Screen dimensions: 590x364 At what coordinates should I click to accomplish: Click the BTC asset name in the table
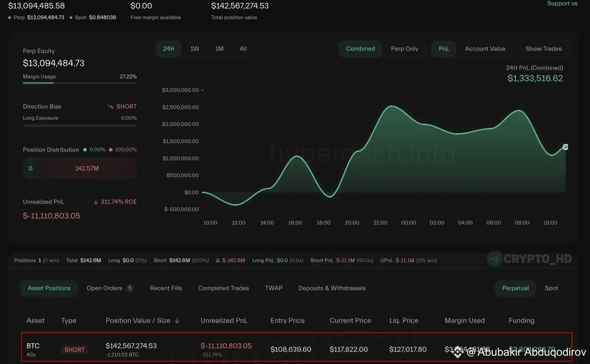pos(33,346)
